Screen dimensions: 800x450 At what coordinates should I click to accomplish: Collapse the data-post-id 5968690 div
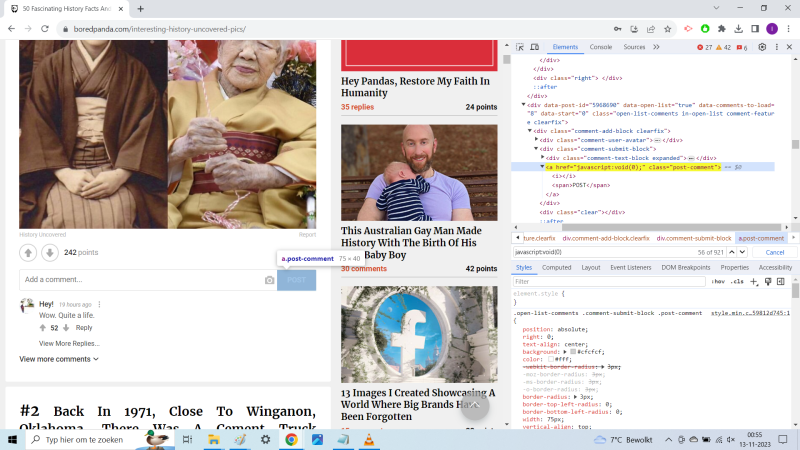pos(523,105)
